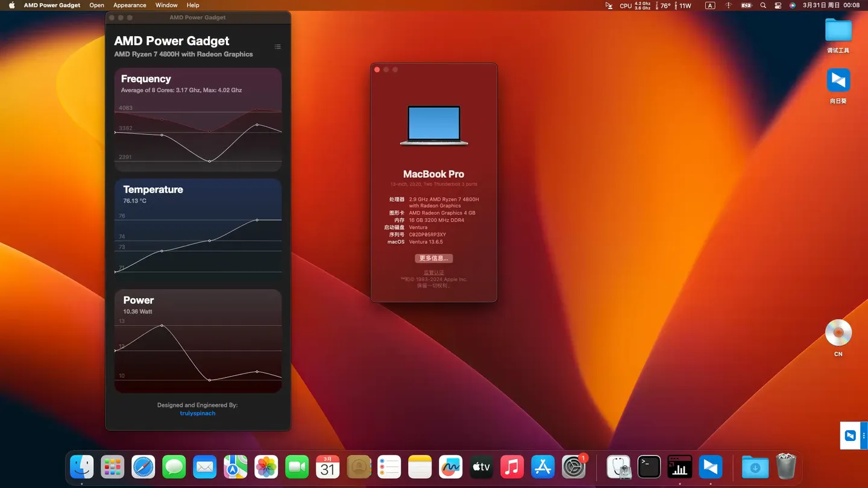The image size is (868, 488).
Task: Click the Power graph peak point
Action: tap(162, 326)
